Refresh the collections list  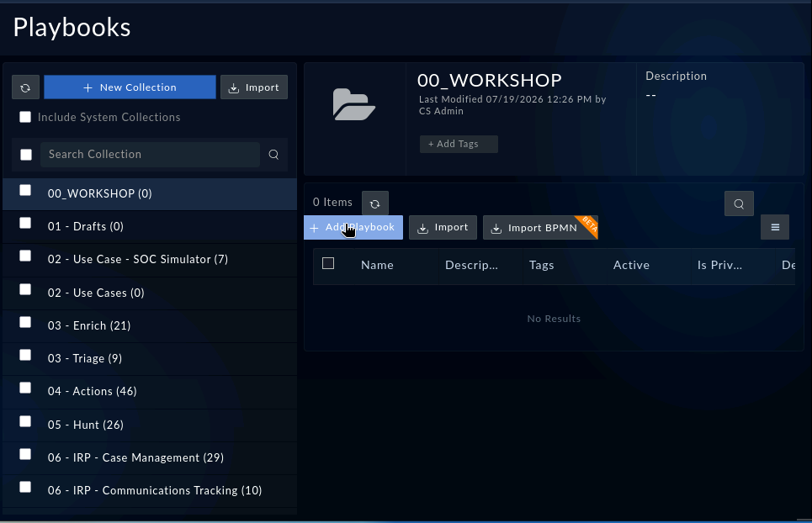25,87
